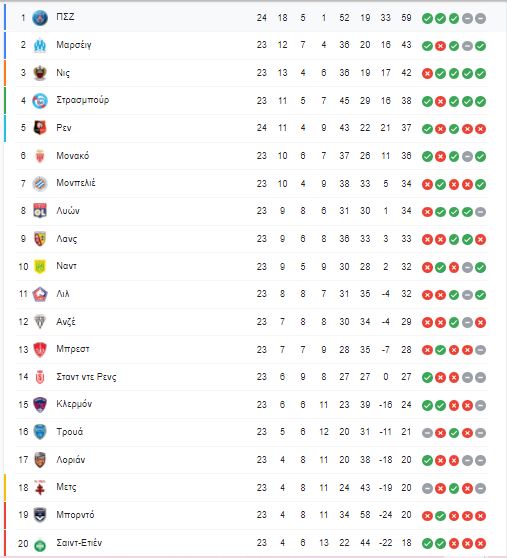507x558 pixels.
Task: Open the Νις team crest
Action: [x=40, y=73]
